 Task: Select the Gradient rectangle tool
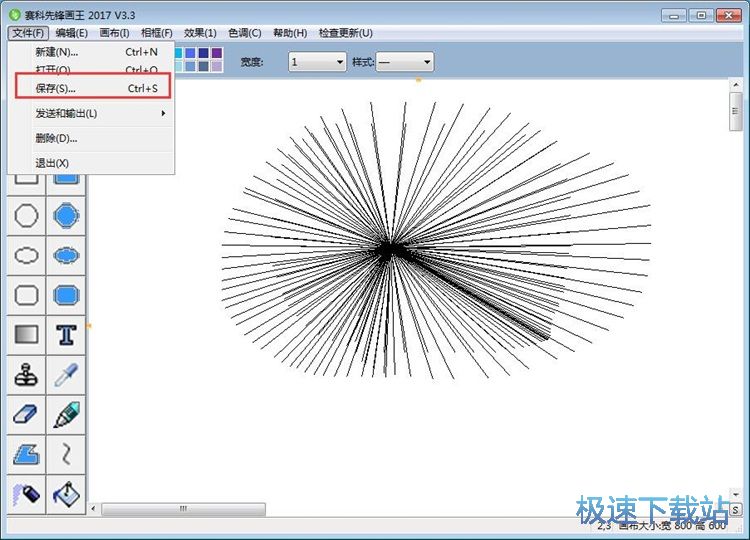pos(26,335)
